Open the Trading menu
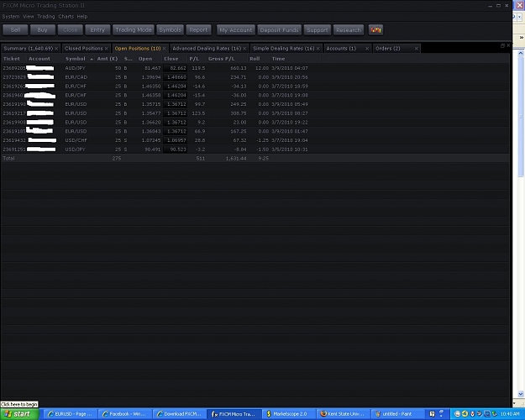This screenshot has width=525, height=420. [46, 17]
